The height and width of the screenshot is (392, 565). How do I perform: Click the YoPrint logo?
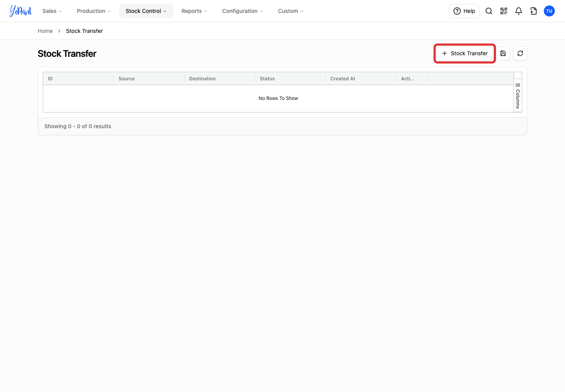pyautogui.click(x=21, y=11)
